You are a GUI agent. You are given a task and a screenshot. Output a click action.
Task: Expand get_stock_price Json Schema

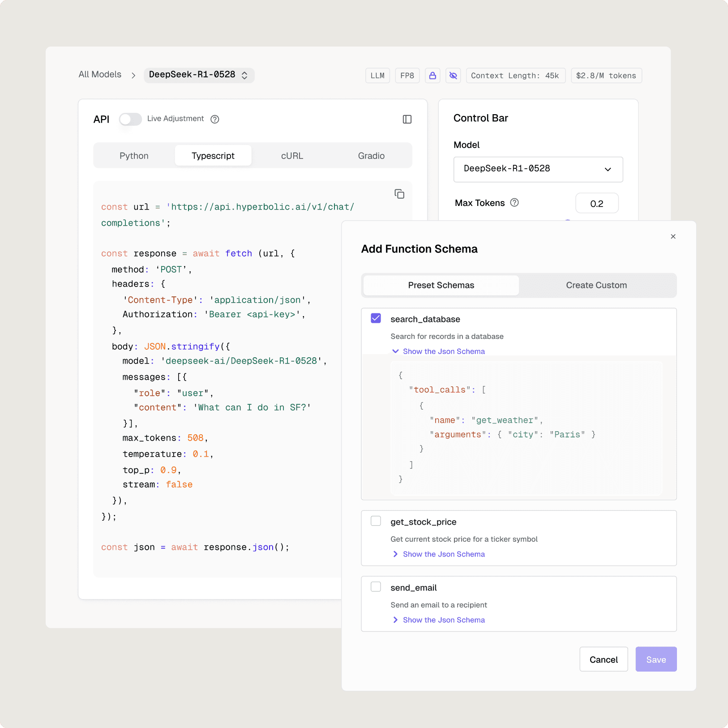(x=438, y=554)
